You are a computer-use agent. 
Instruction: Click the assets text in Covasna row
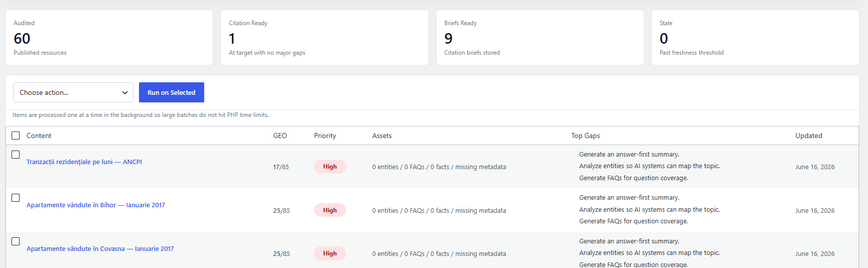point(439,254)
